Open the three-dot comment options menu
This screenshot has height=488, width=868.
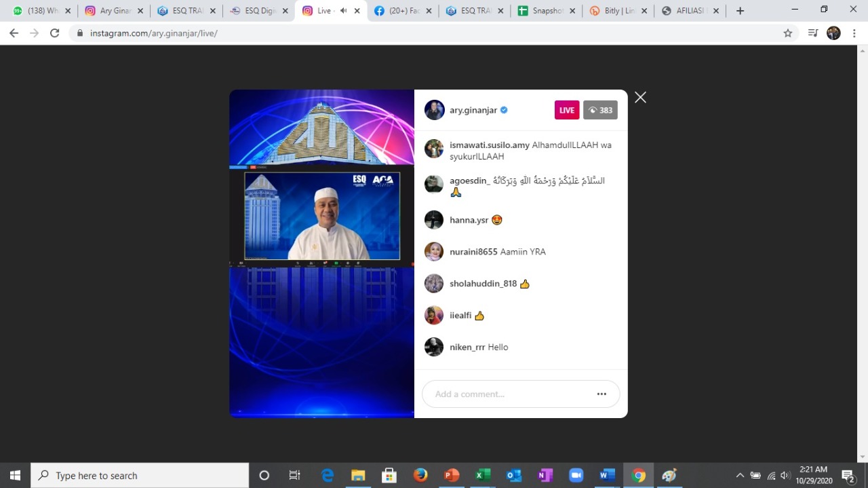click(601, 394)
